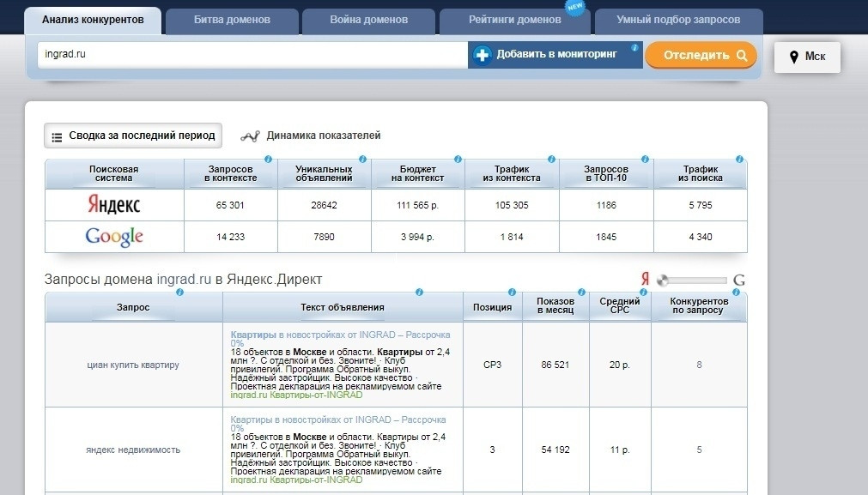Click info icon above Трафик из поиска column
868x495 pixels.
tap(739, 160)
